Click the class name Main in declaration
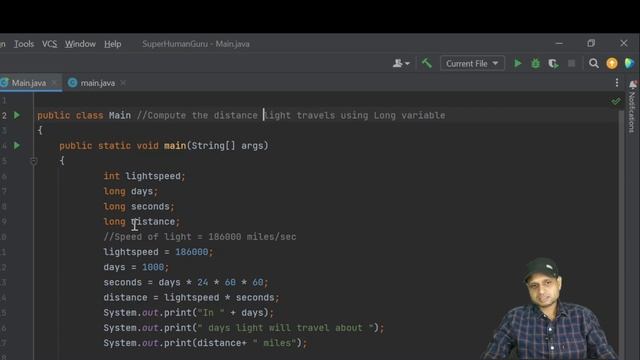The image size is (640, 360). tap(120, 116)
